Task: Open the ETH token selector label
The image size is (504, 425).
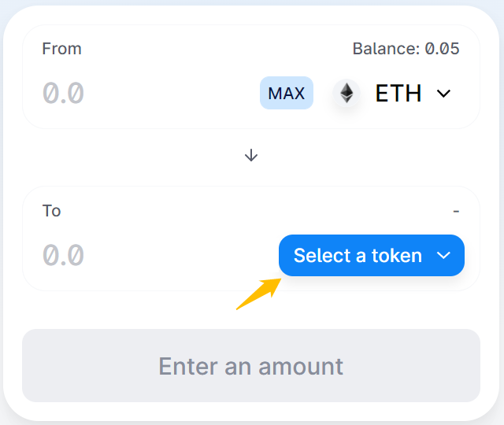Action: (x=398, y=93)
